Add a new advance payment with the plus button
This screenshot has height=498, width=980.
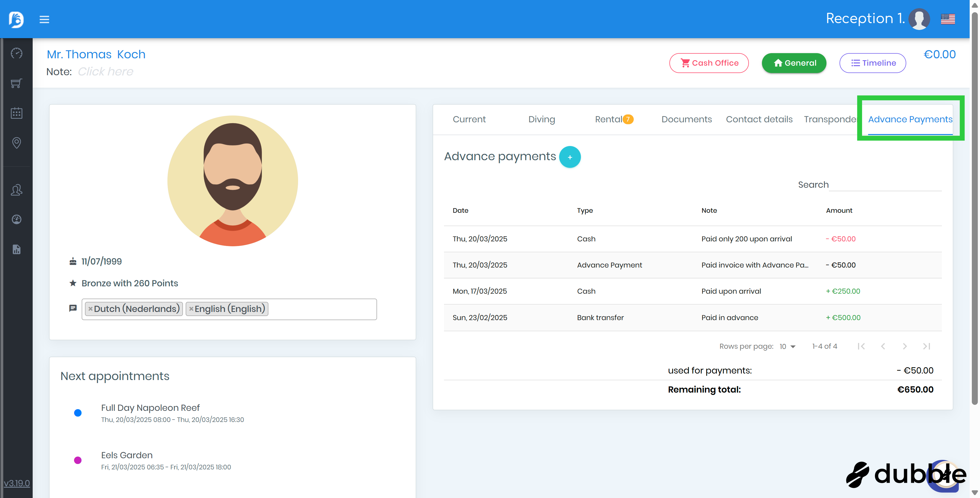pos(569,157)
